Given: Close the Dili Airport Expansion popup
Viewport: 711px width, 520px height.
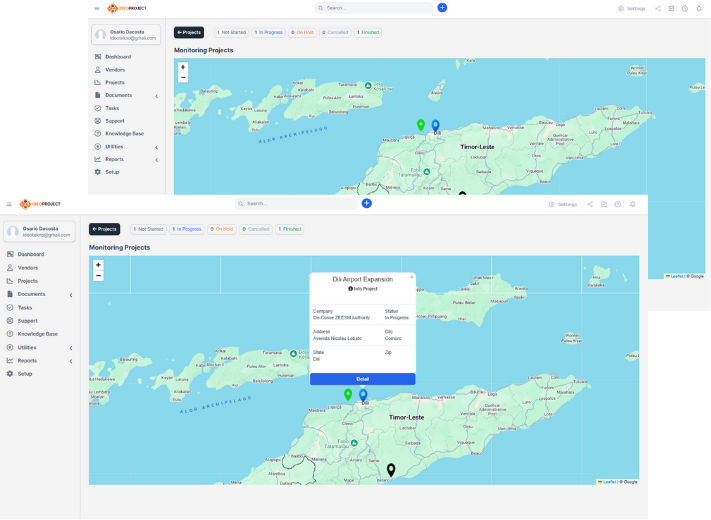Looking at the screenshot, I should click(x=411, y=277).
